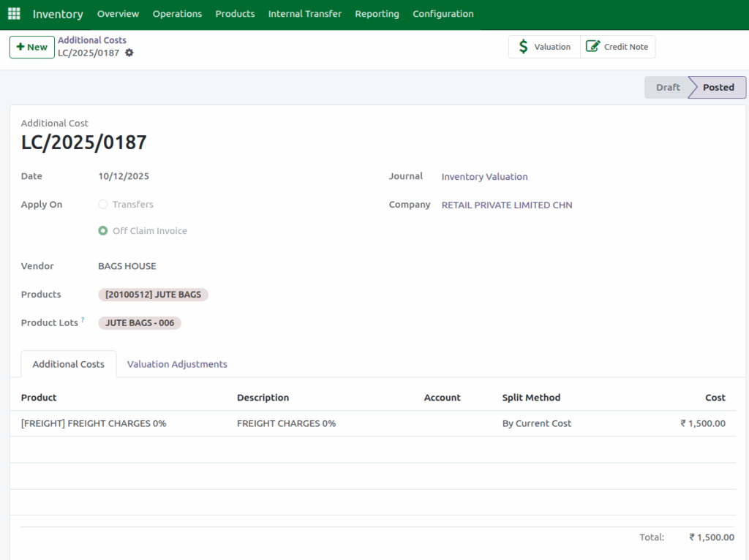Open the Reporting menu
The height and width of the screenshot is (560, 749).
point(377,13)
